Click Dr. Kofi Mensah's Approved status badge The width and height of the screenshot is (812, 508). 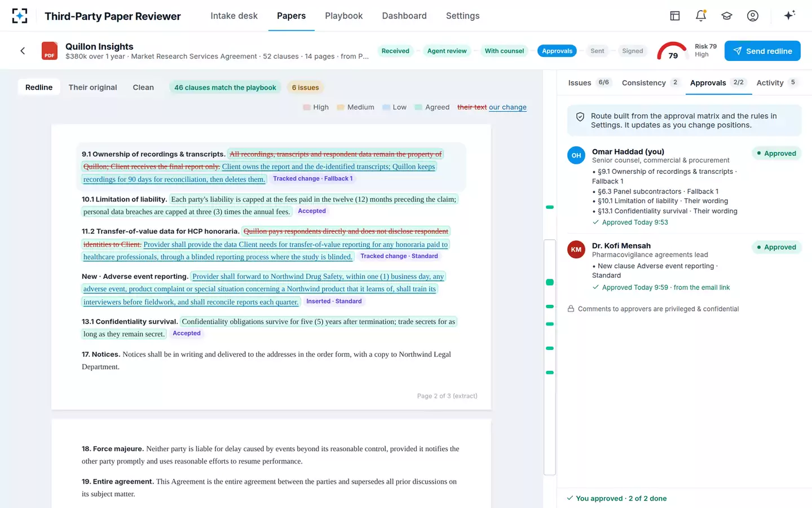pos(776,247)
